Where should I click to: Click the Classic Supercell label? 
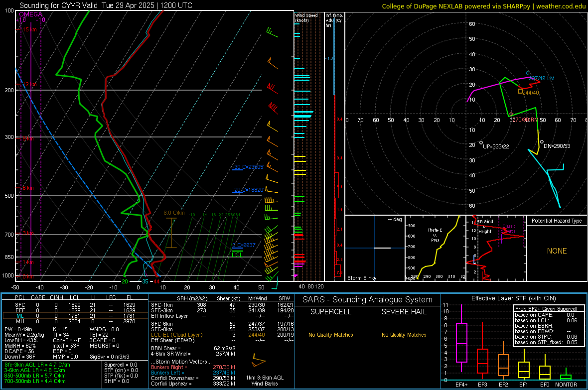tap(509, 229)
